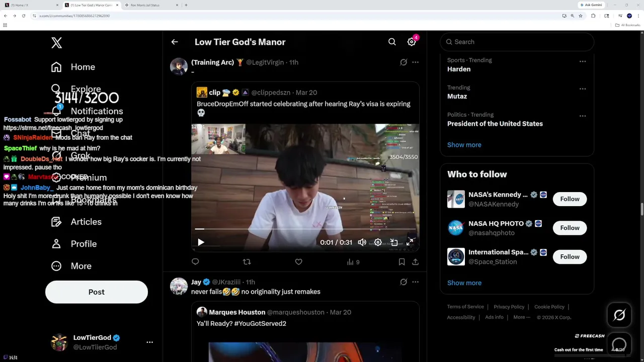Open options for Mutaz trend
Viewport: 644px width, 362px height.
(x=583, y=88)
